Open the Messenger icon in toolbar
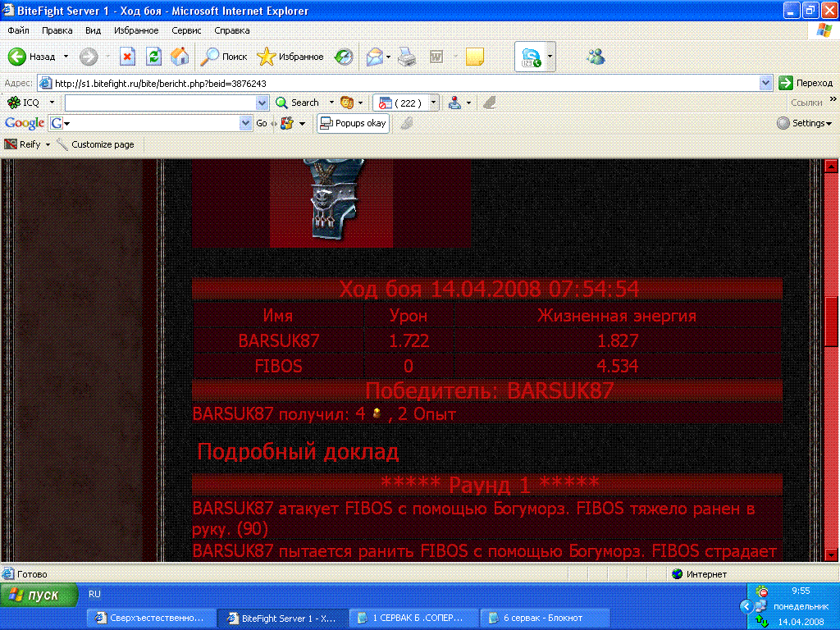 click(x=596, y=57)
